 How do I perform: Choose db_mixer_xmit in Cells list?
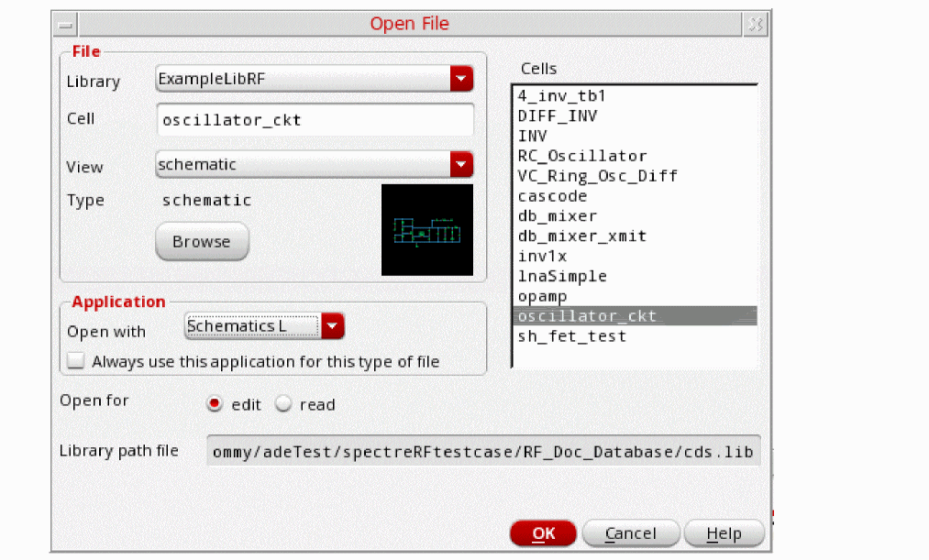pyautogui.click(x=582, y=236)
